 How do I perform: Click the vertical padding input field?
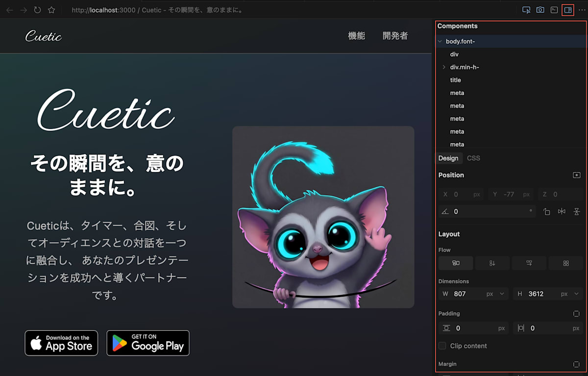tap(473, 328)
